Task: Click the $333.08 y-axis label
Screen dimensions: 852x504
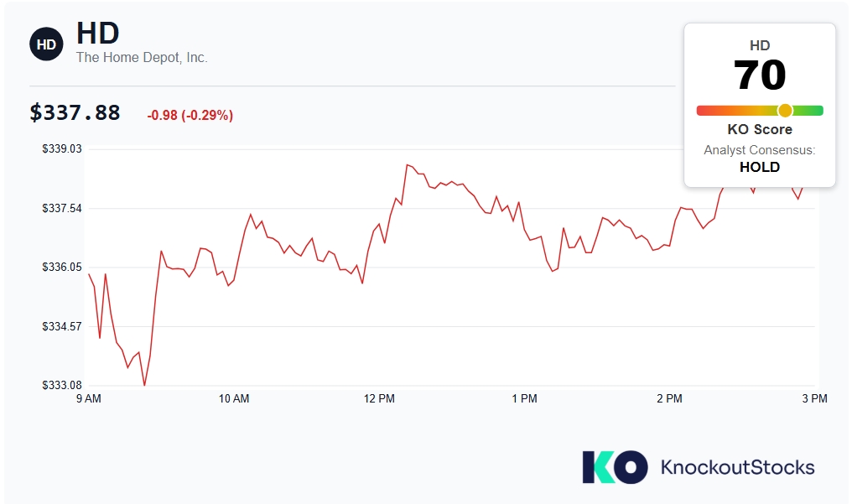Action: click(62, 385)
